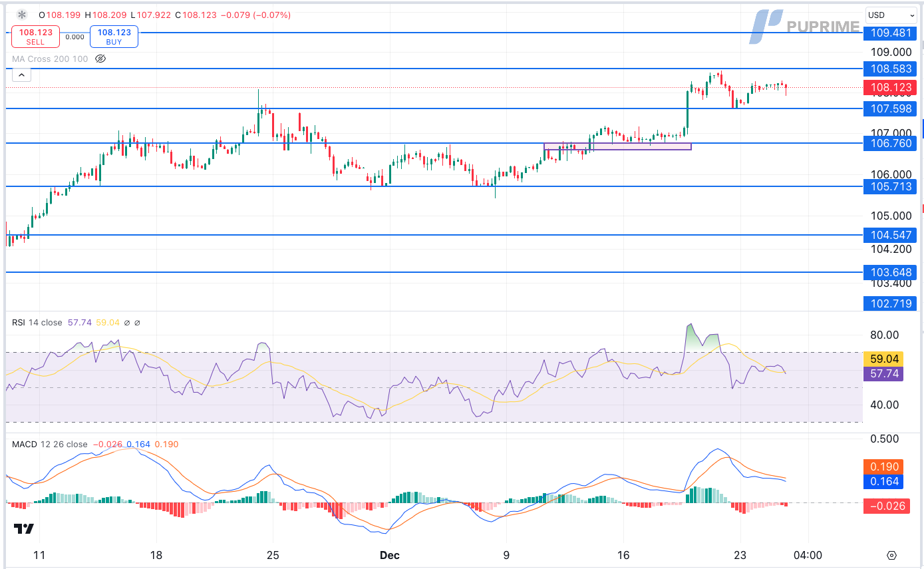
Task: Click the '25' date on the time axis
Action: [x=272, y=555]
